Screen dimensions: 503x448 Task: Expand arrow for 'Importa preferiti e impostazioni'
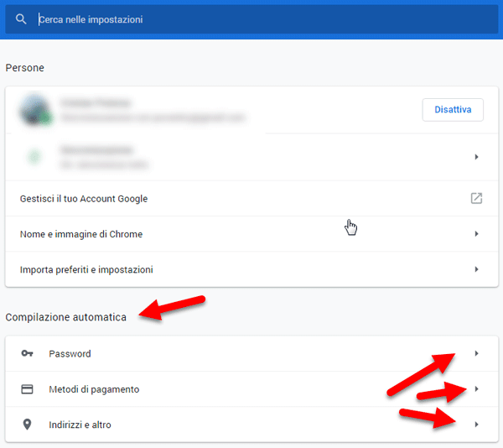(x=476, y=269)
